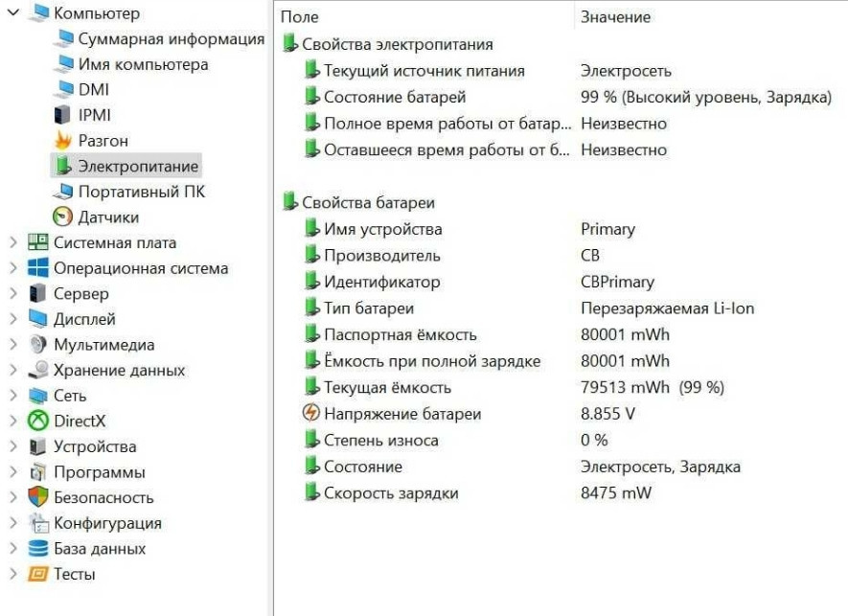Select Портативный ПК in the tree
The image size is (848, 616).
click(x=141, y=192)
